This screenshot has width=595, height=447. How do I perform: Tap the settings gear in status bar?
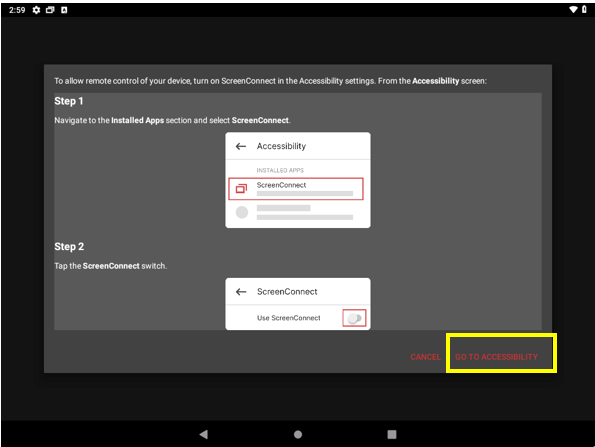[36, 10]
